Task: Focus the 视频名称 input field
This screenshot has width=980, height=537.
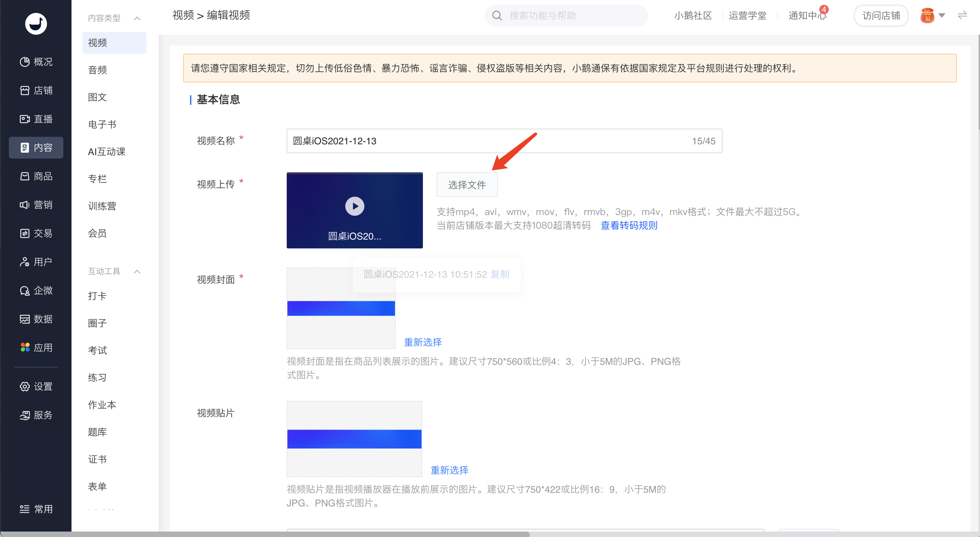Action: tap(504, 141)
